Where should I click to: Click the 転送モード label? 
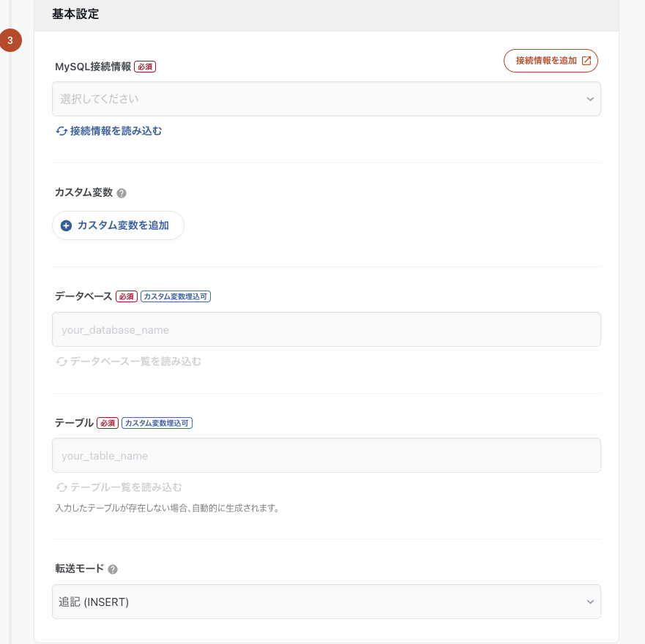click(79, 569)
